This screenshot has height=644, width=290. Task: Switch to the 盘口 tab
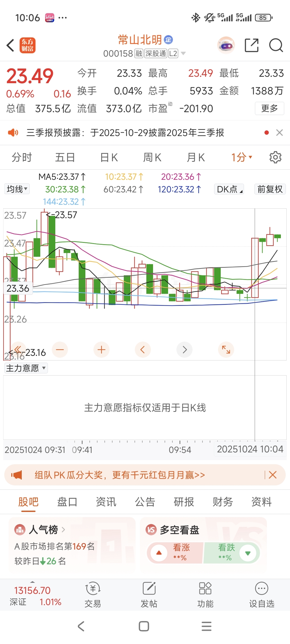[67, 502]
